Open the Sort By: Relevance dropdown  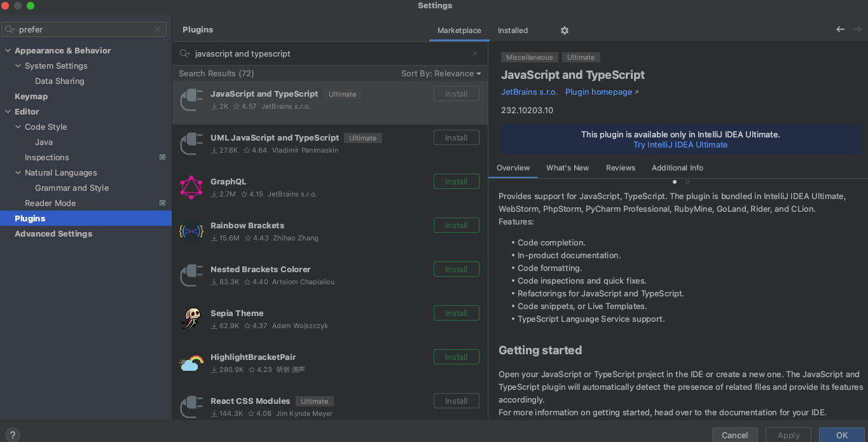[441, 73]
